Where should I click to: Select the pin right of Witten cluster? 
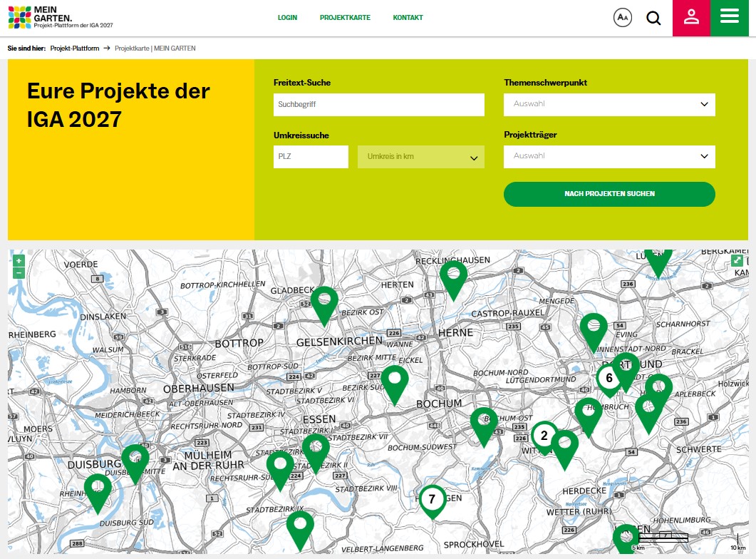tap(564, 449)
